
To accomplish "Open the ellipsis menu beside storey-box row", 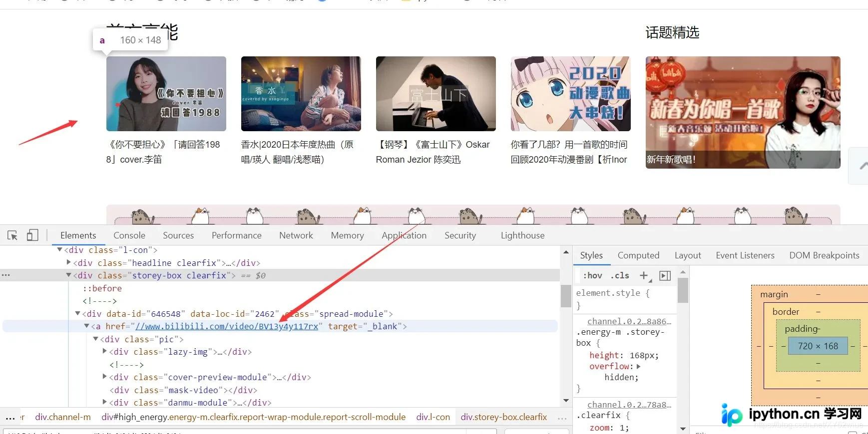I will pyautogui.click(x=5, y=275).
